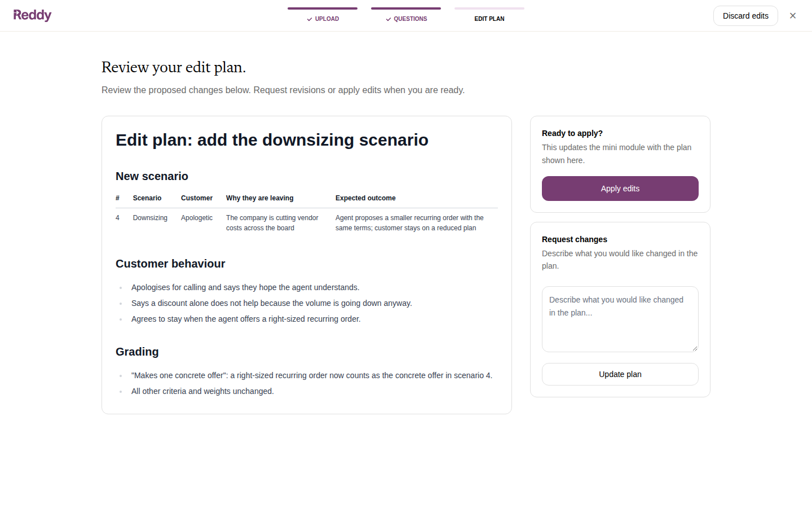The width and height of the screenshot is (812, 508).
Task: Go to the Questions step tab
Action: click(x=406, y=16)
